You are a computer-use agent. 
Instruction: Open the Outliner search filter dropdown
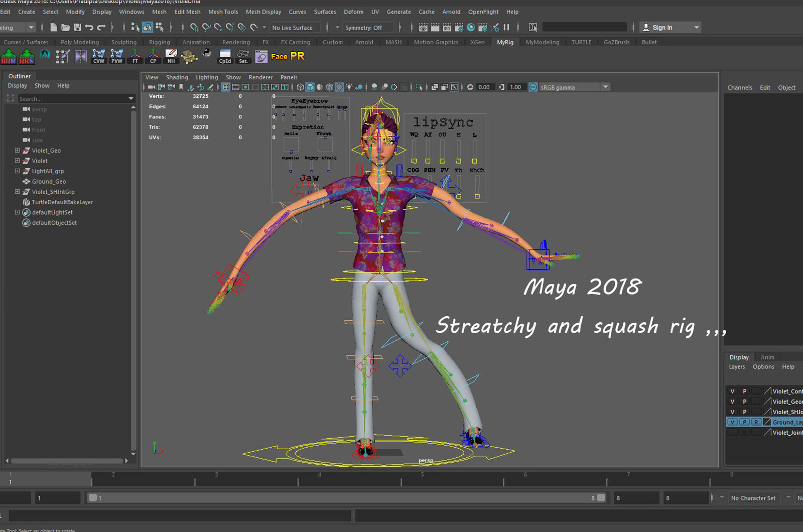pyautogui.click(x=131, y=99)
